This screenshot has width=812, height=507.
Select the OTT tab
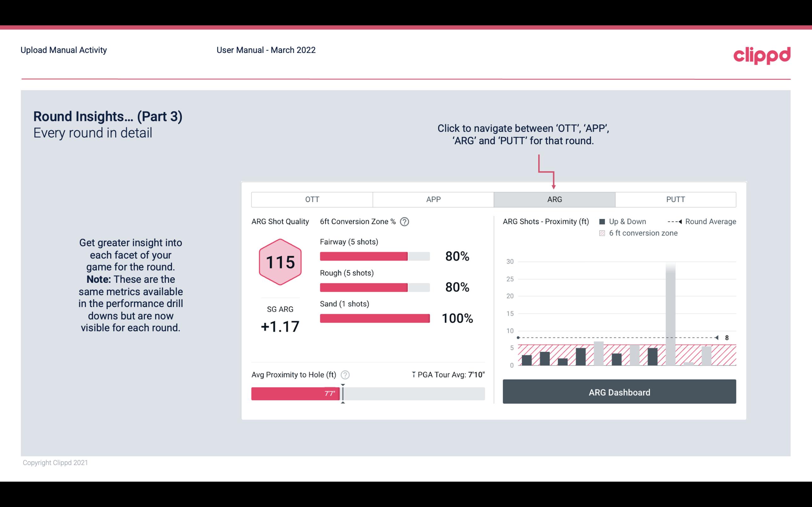pos(313,200)
